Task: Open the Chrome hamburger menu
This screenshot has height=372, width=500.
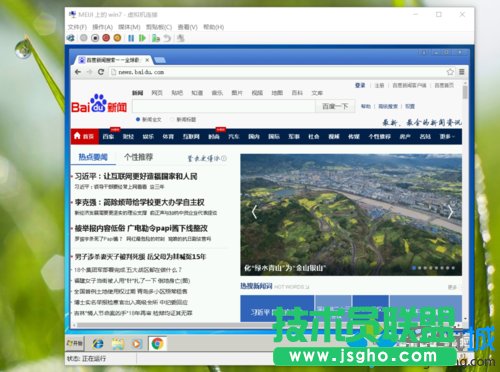Action: 462,72
